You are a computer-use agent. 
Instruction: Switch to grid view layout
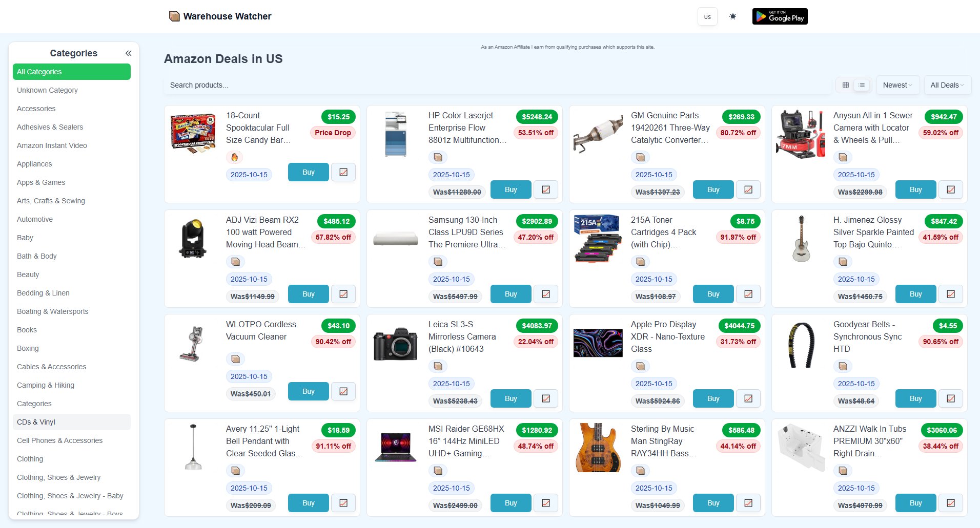coord(846,85)
